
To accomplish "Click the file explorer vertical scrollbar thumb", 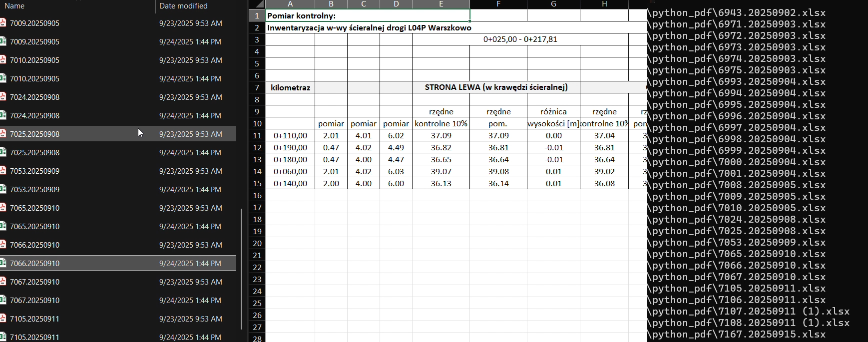I will 242,269.
